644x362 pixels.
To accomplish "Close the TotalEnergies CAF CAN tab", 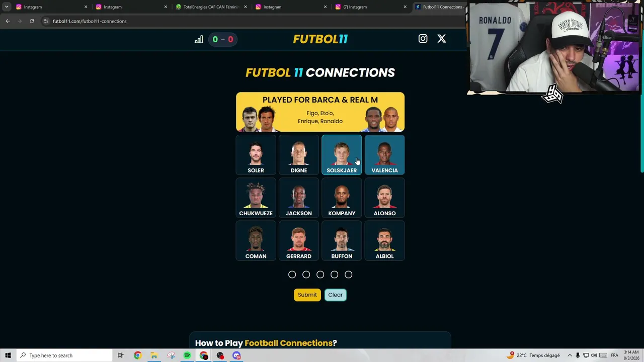I will 246,7.
